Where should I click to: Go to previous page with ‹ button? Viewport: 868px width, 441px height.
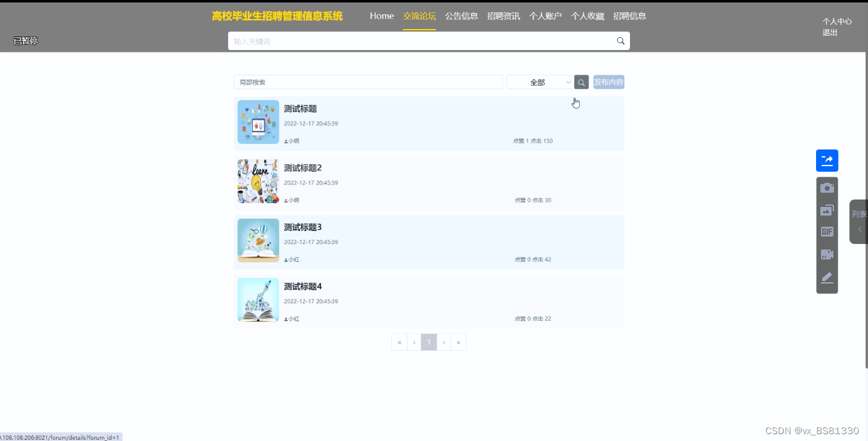coord(414,342)
